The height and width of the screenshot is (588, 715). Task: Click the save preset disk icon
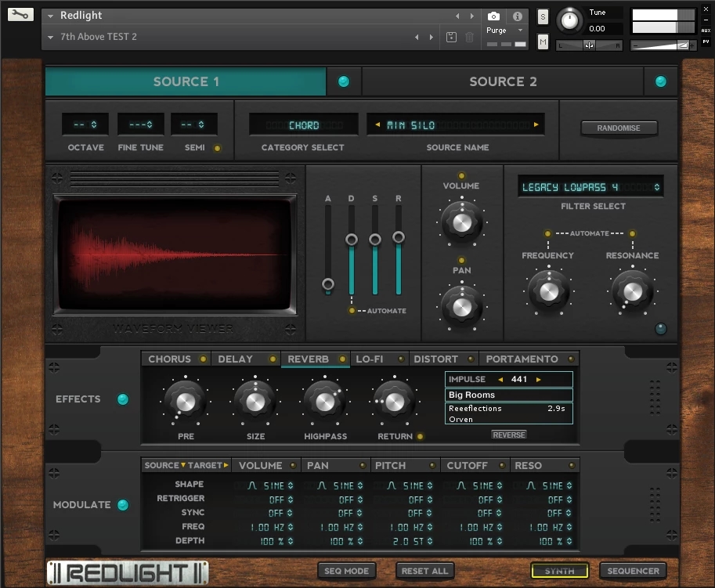pyautogui.click(x=451, y=37)
